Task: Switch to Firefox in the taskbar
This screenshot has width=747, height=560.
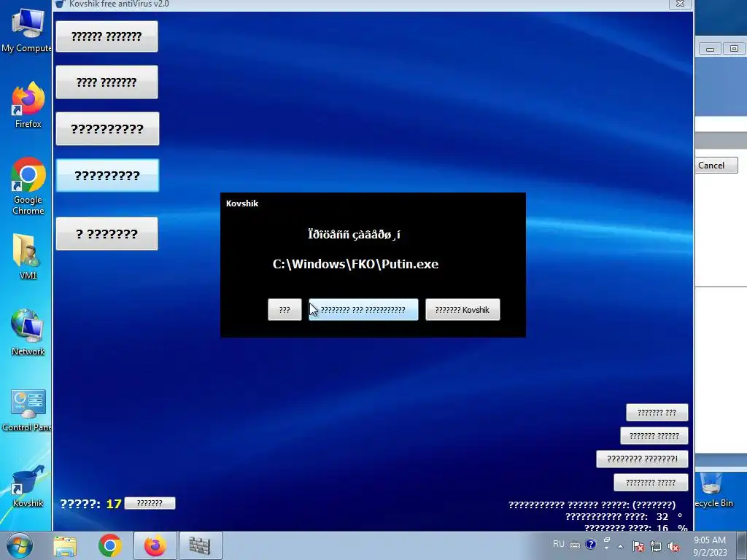Action: tap(155, 545)
